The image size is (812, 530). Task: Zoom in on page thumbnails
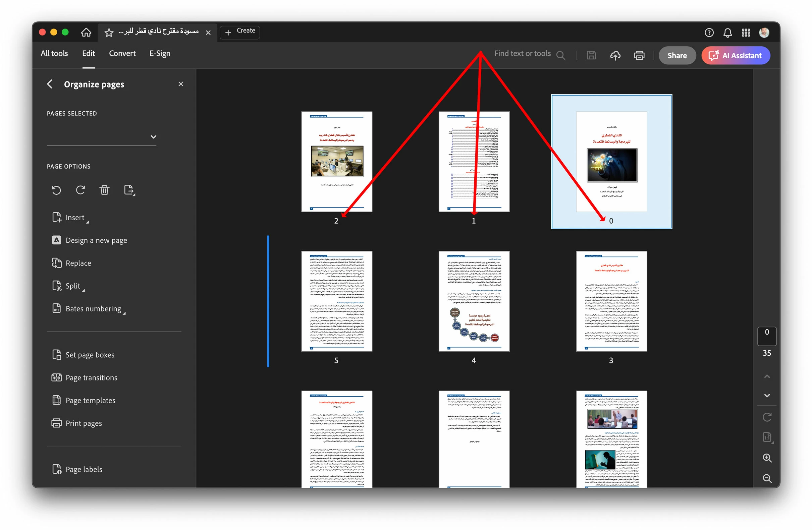[767, 458]
